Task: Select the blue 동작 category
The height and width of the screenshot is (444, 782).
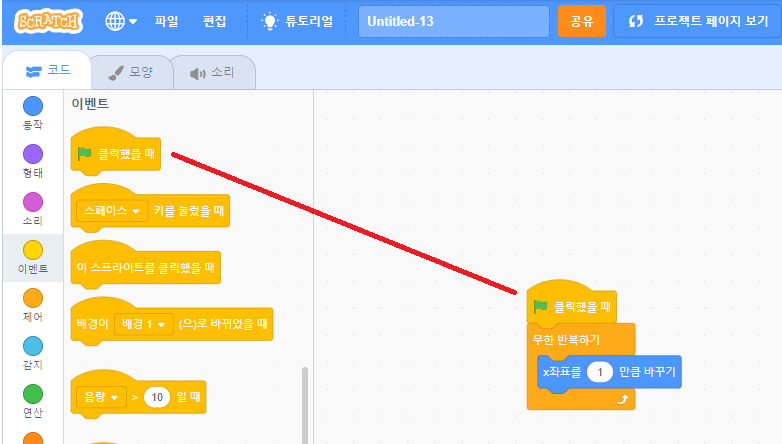Action: tap(33, 113)
